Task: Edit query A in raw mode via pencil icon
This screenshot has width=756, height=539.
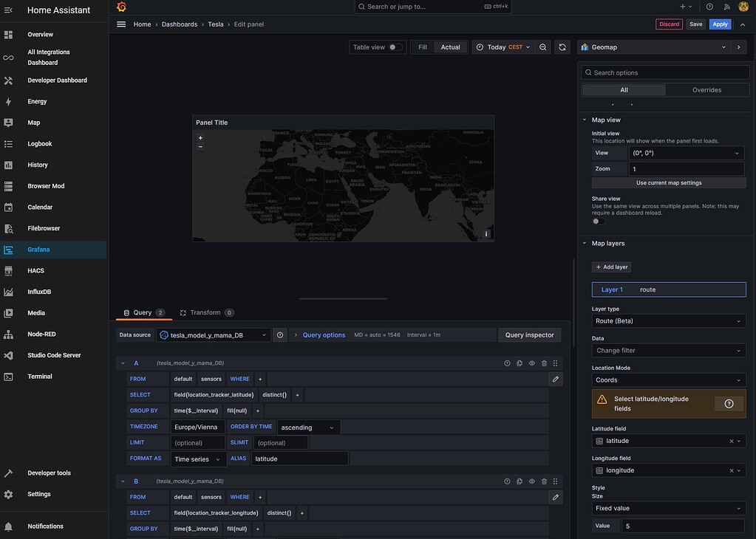Action: click(x=555, y=377)
